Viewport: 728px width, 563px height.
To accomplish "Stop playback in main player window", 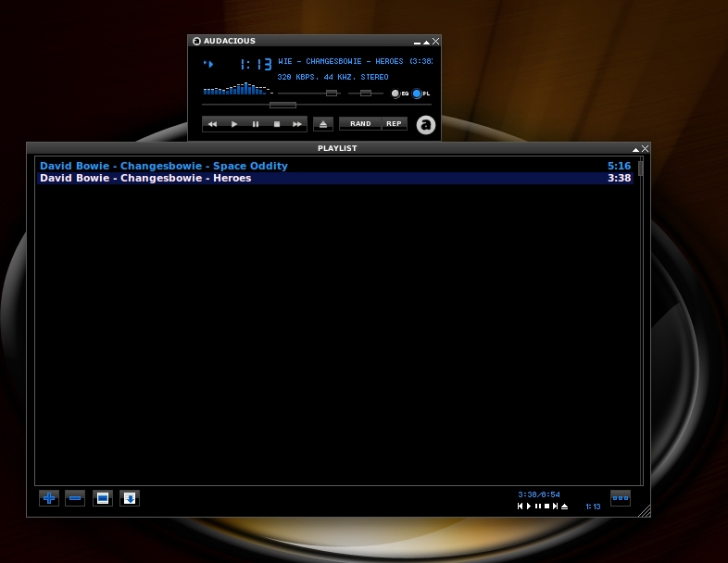I will (x=277, y=124).
